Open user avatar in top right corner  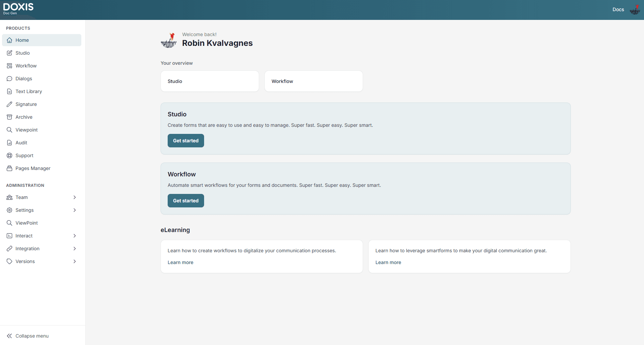(635, 10)
